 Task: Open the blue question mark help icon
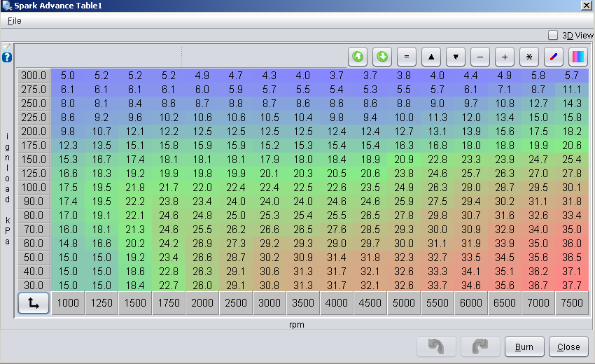(x=7, y=57)
